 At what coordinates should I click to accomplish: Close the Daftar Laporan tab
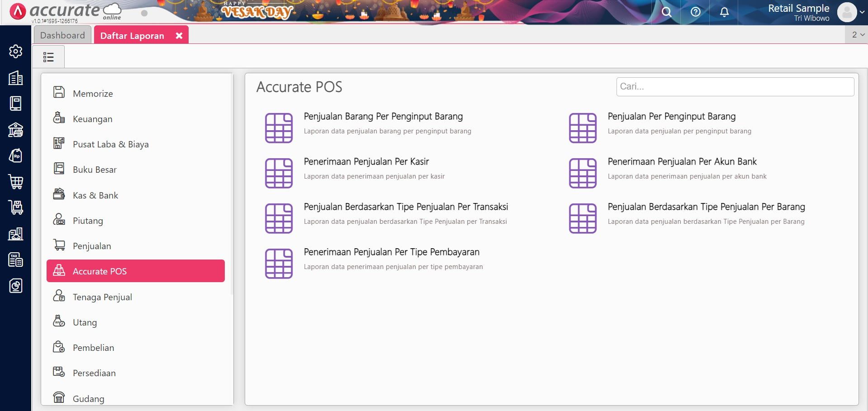pos(179,36)
